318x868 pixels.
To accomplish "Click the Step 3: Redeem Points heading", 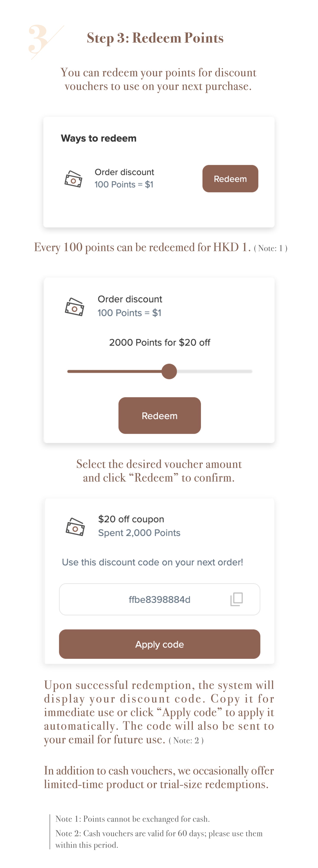I will [155, 38].
